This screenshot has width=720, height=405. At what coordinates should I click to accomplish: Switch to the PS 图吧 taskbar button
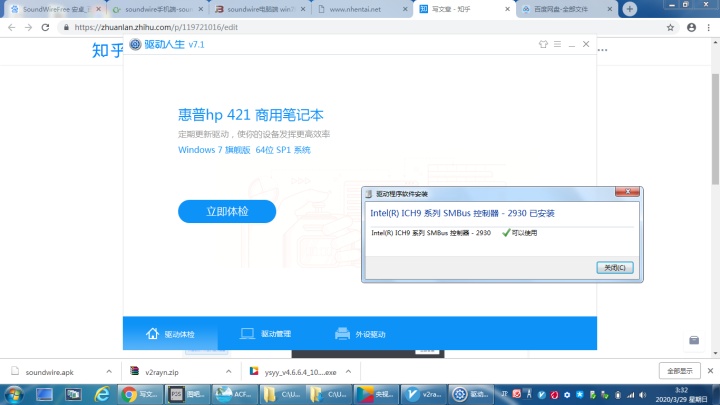[187, 394]
